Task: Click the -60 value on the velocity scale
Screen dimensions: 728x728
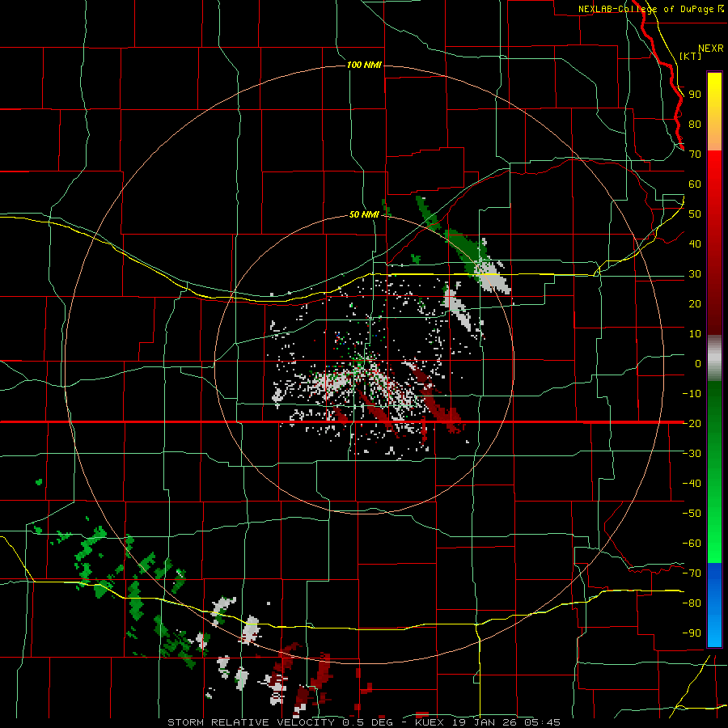Action: [x=692, y=544]
